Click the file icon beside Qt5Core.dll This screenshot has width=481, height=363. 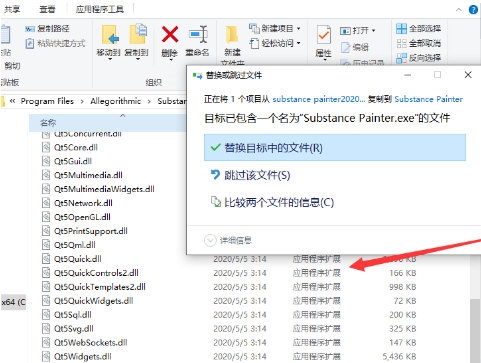coord(46,147)
